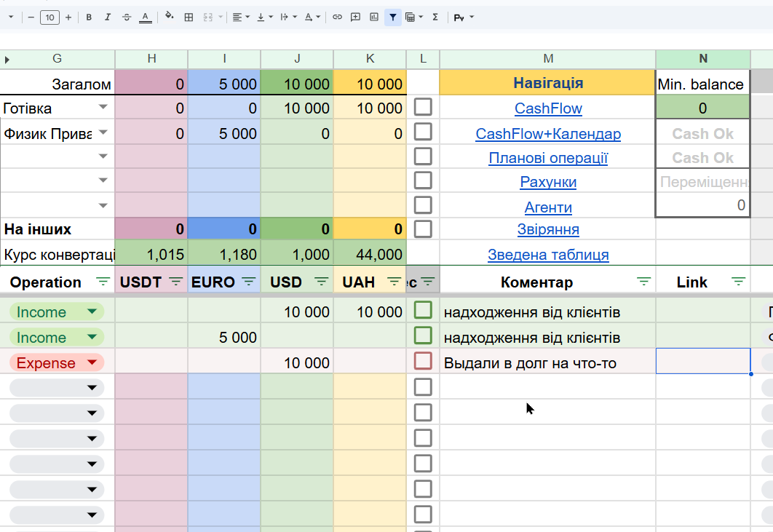The height and width of the screenshot is (532, 773).
Task: Open filter on Operation column
Action: 103,282
